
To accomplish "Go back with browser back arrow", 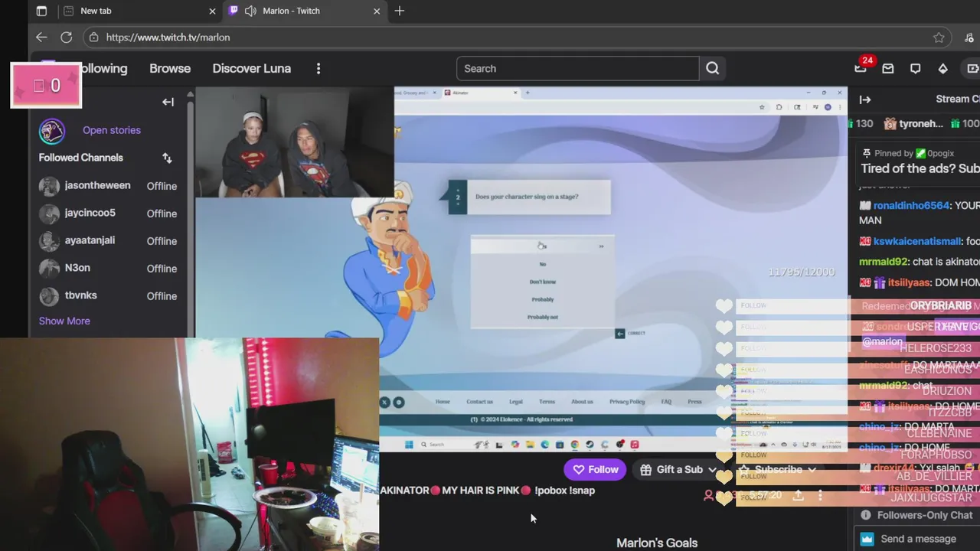I will pos(41,37).
